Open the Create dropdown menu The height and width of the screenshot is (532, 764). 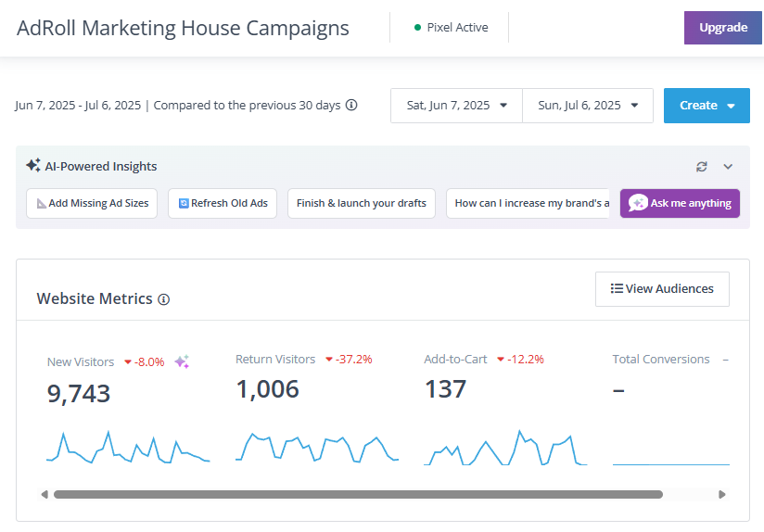707,106
